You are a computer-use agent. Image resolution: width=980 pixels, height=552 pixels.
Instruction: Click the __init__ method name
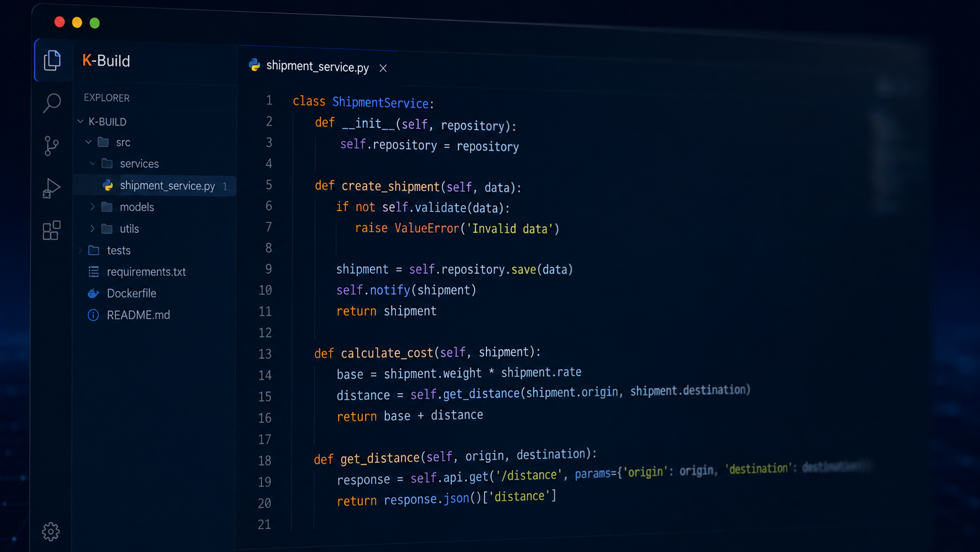(369, 124)
